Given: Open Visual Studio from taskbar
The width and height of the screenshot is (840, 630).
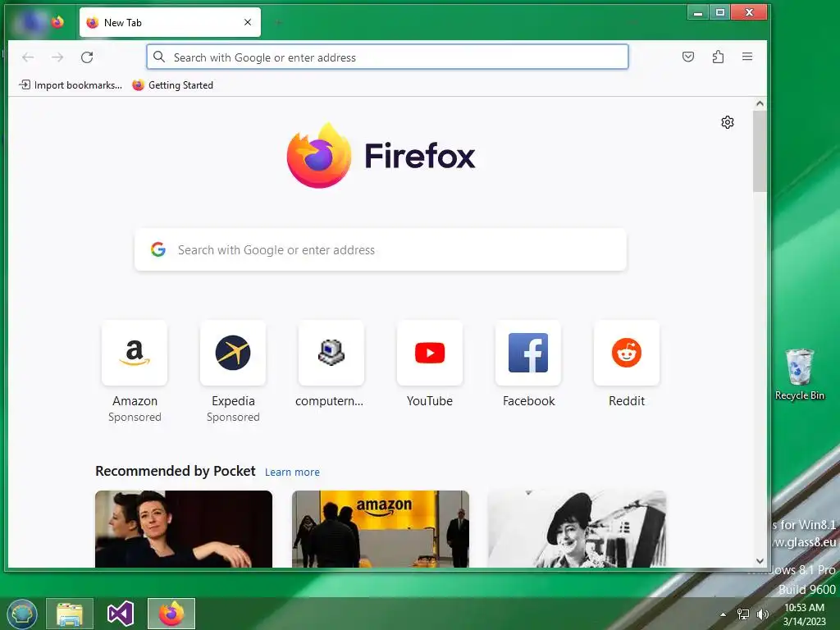Looking at the screenshot, I should [x=121, y=614].
